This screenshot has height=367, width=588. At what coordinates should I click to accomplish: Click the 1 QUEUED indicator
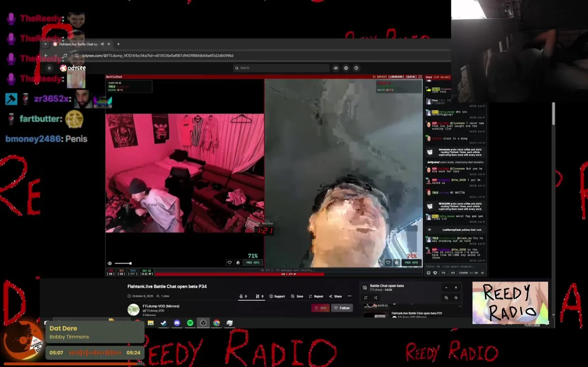point(380,76)
